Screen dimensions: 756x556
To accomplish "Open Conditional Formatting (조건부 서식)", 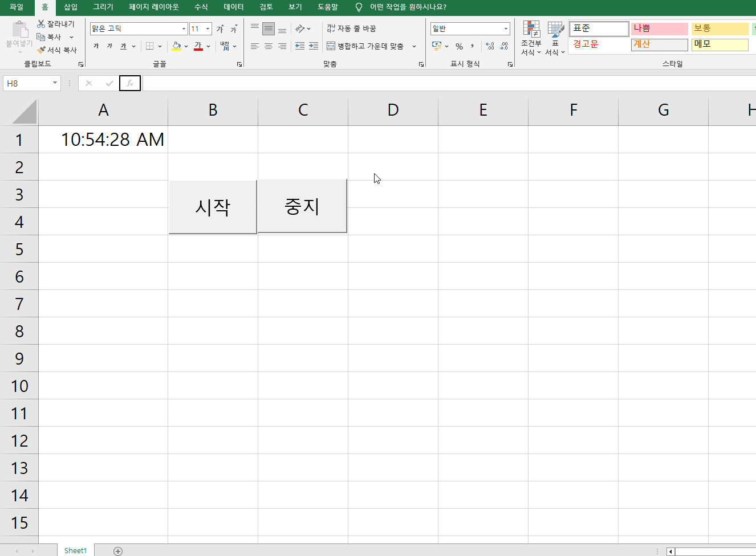I will coord(531,39).
